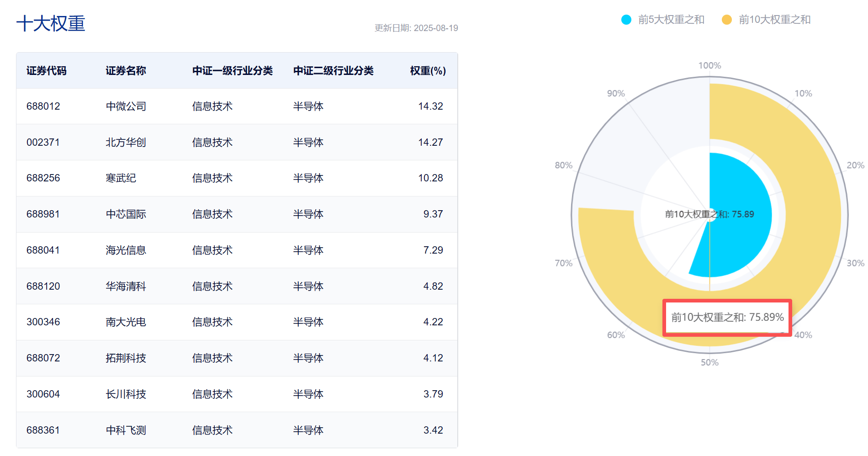
Task: Click the security name 拓荆科技
Action: point(126,358)
